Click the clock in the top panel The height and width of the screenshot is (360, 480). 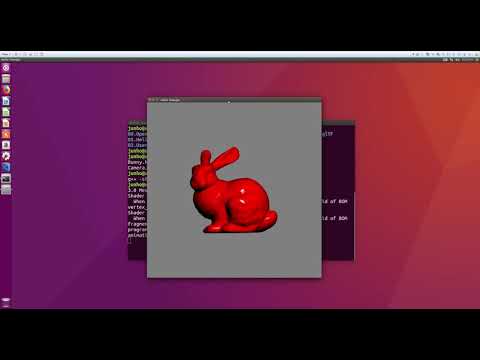(467, 60)
